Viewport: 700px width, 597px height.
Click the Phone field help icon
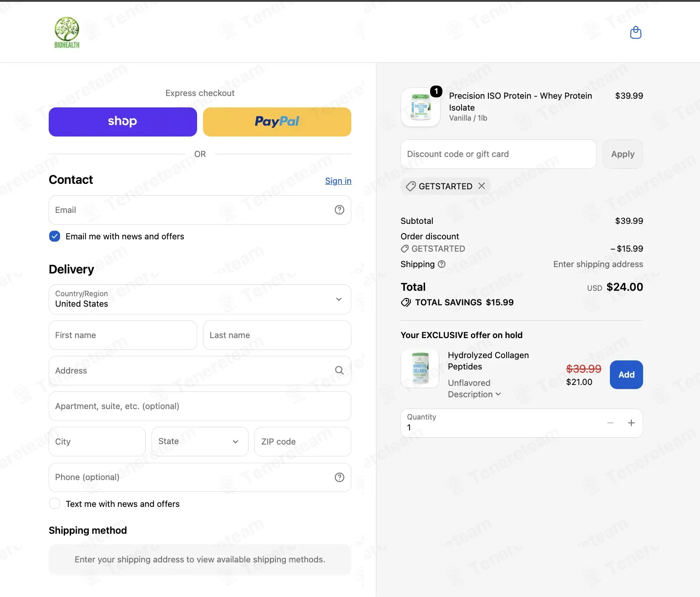[340, 477]
